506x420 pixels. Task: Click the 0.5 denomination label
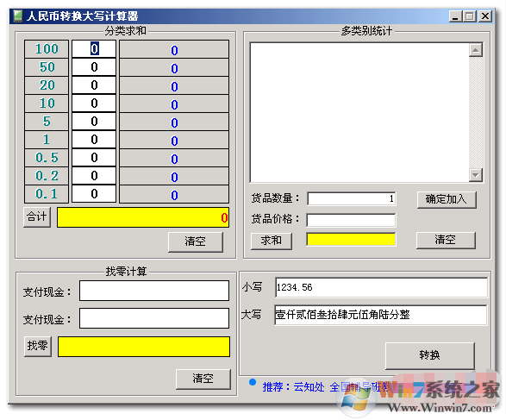pos(47,158)
